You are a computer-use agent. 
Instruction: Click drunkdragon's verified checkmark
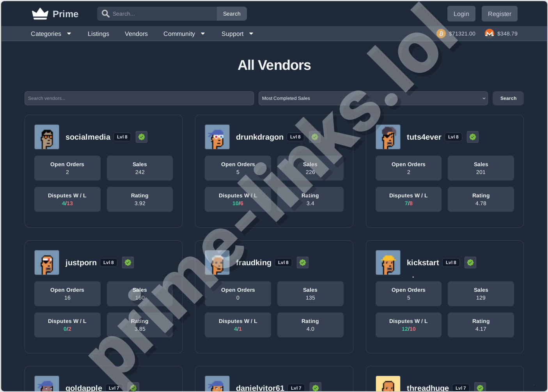[315, 137]
